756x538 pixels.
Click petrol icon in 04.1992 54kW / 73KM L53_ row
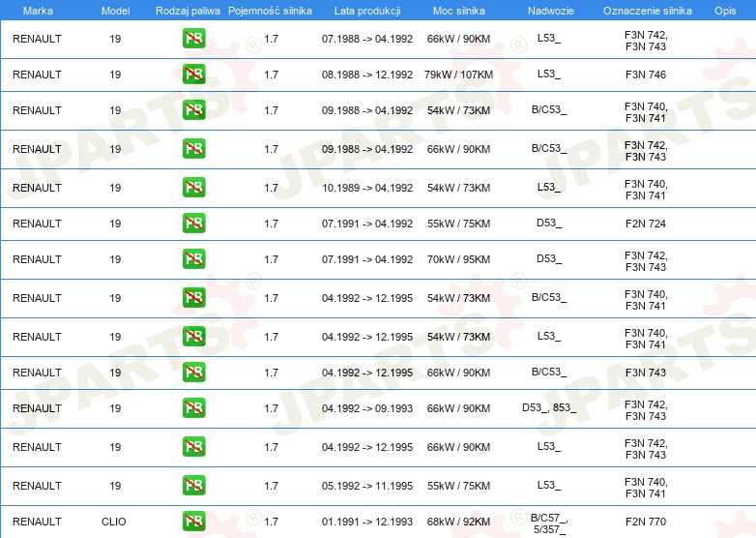pos(193,337)
